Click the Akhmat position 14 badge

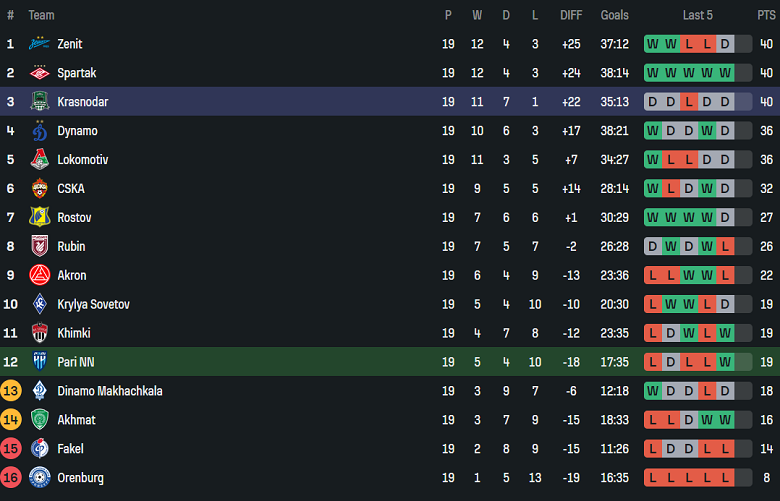[11, 420]
